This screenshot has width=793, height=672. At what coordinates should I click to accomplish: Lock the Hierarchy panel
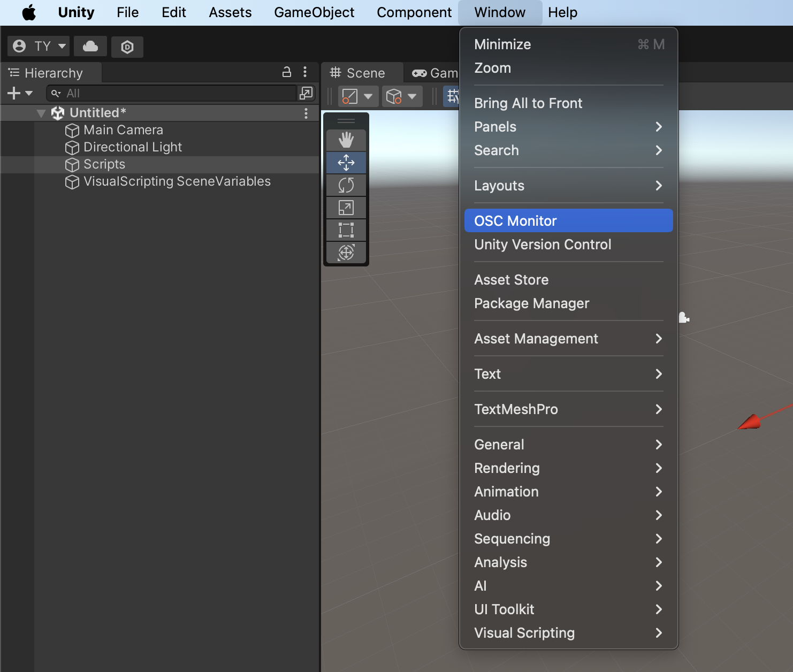[287, 72]
